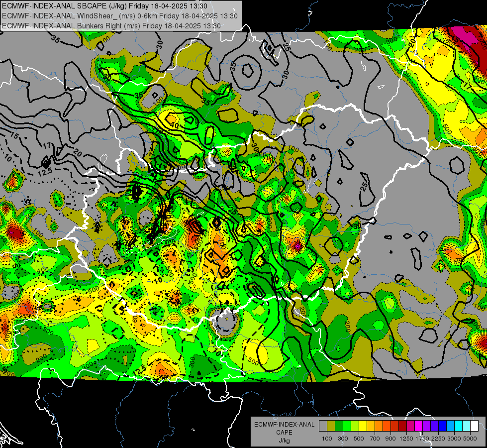Click the WindShear 0-6km title line
487x448 pixels.
tap(119, 16)
